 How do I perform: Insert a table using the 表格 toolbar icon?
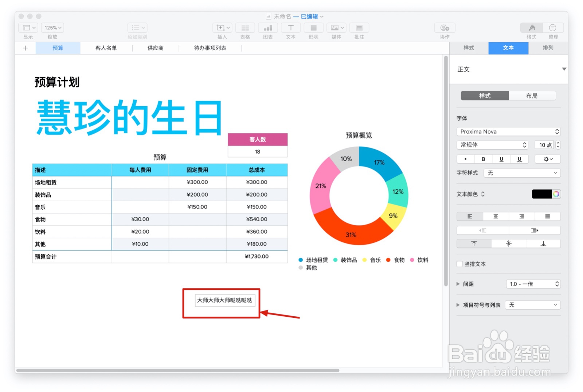click(245, 28)
